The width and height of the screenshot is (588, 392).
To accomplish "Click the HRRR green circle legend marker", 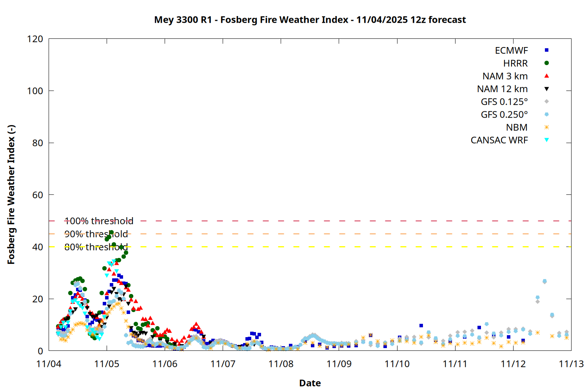I will (546, 63).
